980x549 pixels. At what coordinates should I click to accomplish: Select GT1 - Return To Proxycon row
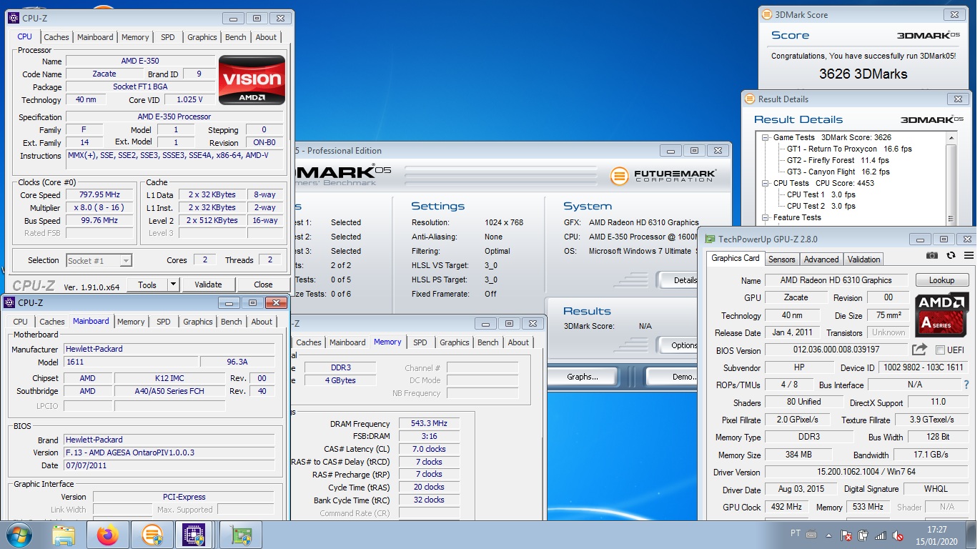[849, 149]
